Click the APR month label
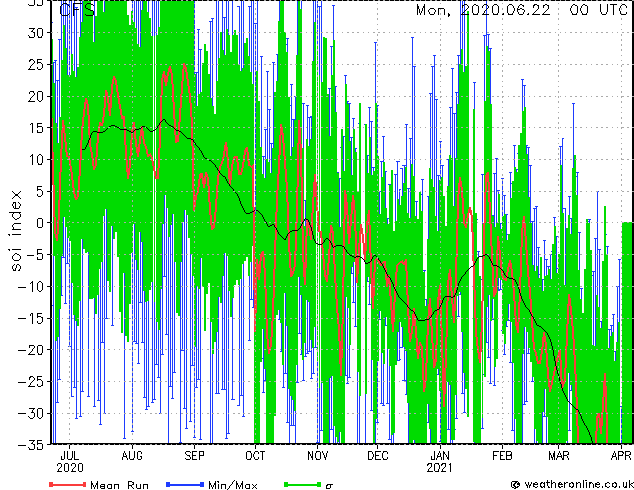Screen dimensions: 634x490 [x=621, y=456]
